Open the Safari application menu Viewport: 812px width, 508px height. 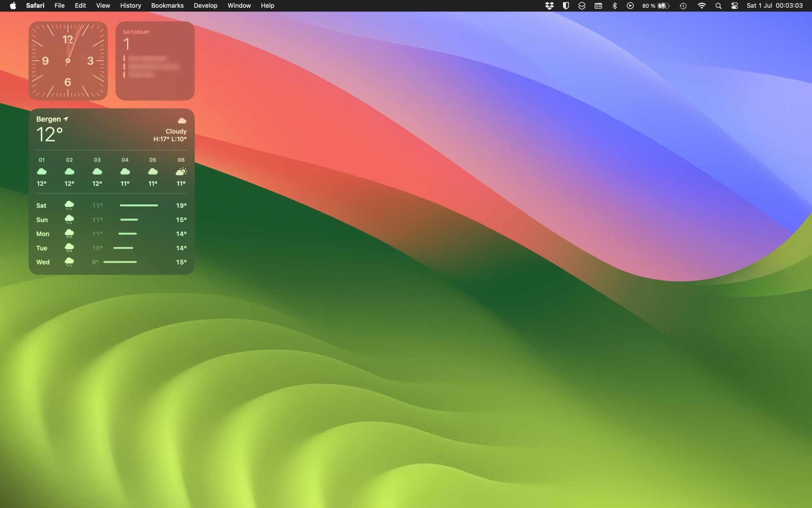35,6
